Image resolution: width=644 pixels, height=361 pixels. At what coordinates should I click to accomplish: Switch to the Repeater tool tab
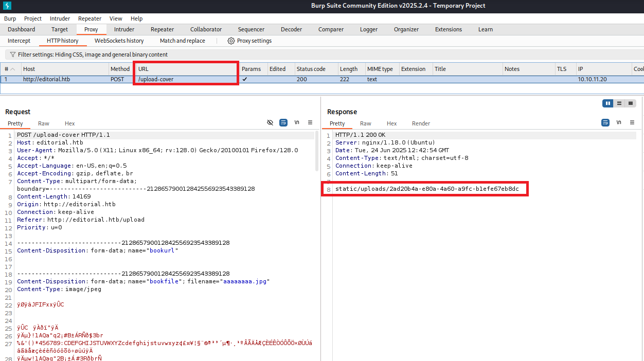coord(162,29)
